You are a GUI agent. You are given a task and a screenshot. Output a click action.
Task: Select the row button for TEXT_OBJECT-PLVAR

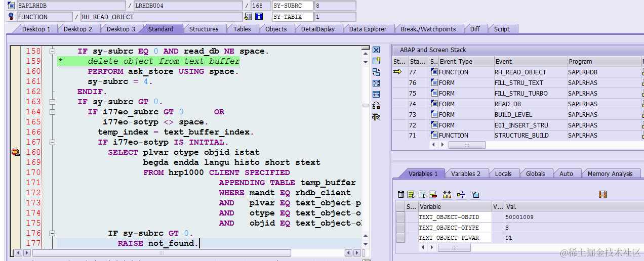click(400, 238)
